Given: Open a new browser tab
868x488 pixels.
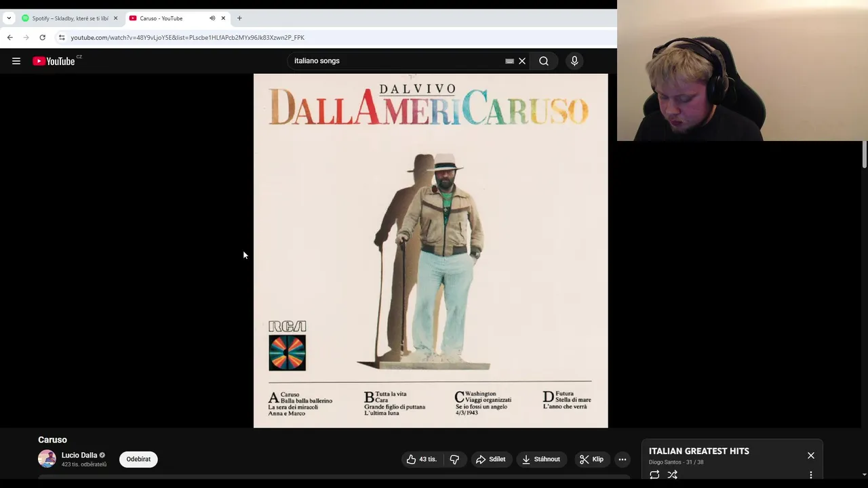Looking at the screenshot, I should click(239, 18).
